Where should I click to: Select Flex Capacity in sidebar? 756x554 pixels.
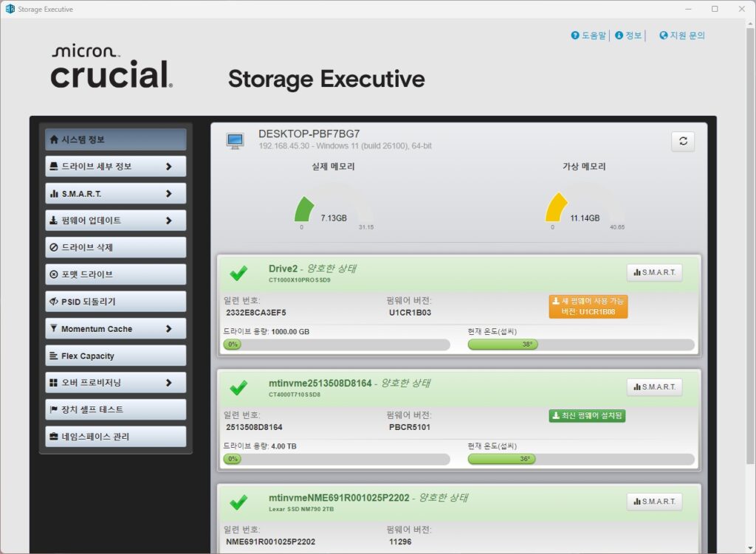(x=116, y=356)
